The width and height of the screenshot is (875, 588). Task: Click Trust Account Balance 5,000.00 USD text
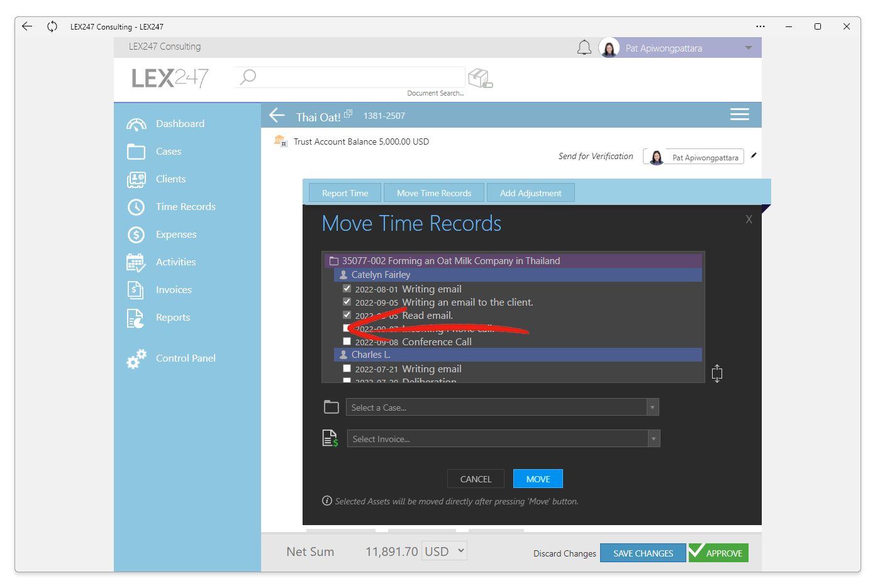coord(361,141)
